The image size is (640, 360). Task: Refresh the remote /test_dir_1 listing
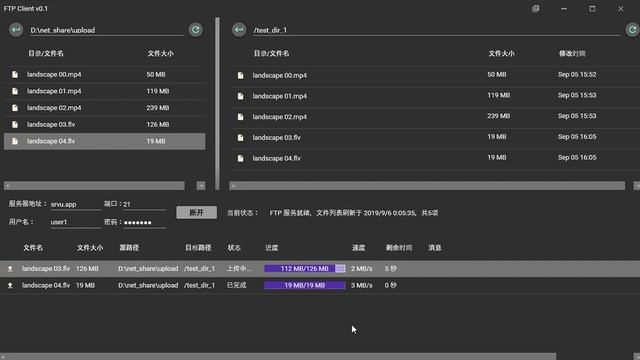coord(632,30)
